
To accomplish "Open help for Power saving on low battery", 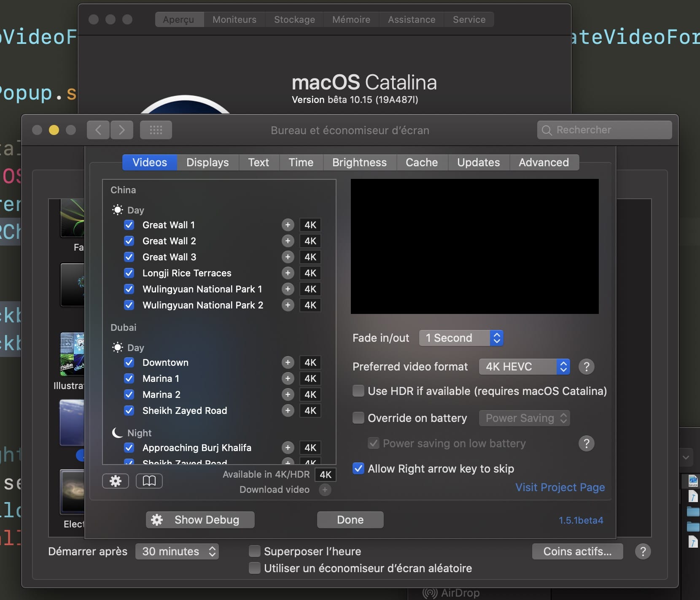I will (587, 443).
